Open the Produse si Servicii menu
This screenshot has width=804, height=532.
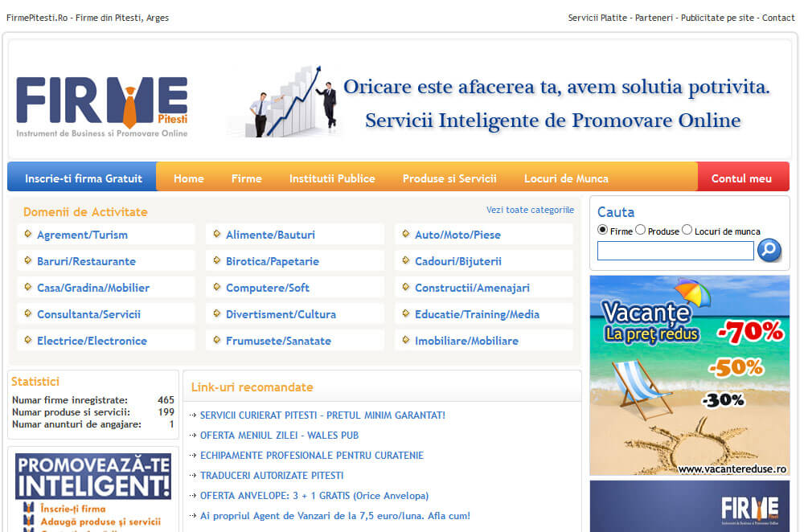(x=449, y=178)
